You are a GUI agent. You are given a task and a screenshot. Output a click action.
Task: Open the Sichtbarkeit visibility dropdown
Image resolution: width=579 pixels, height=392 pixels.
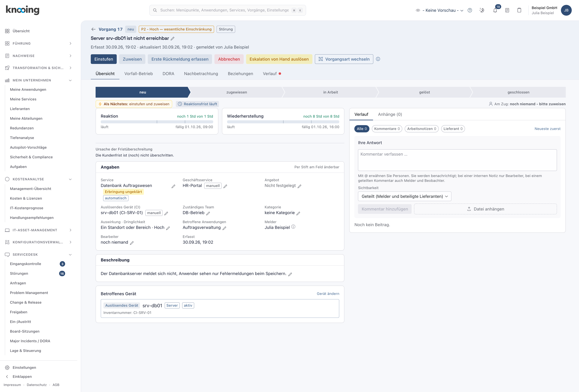pos(404,196)
